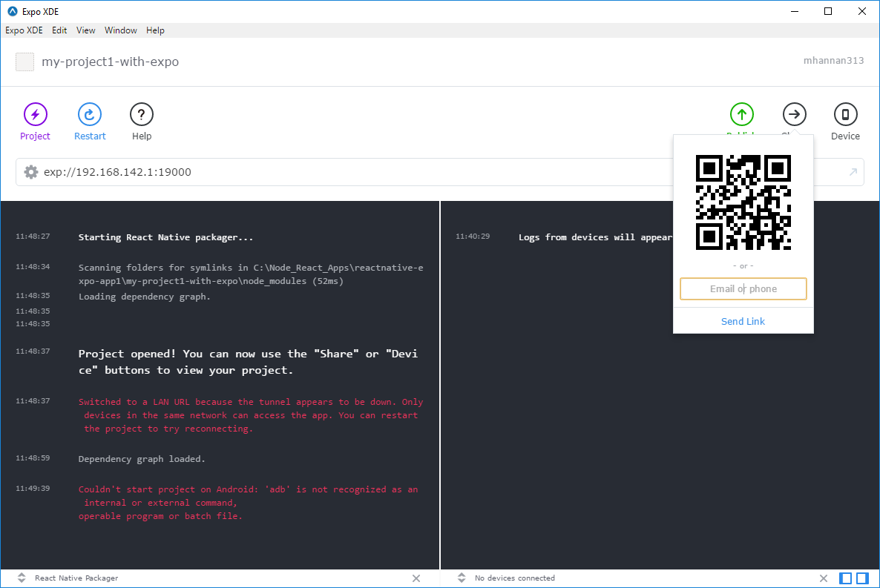The image size is (880, 588).
Task: Toggle the Share arrow icon
Action: point(794,114)
